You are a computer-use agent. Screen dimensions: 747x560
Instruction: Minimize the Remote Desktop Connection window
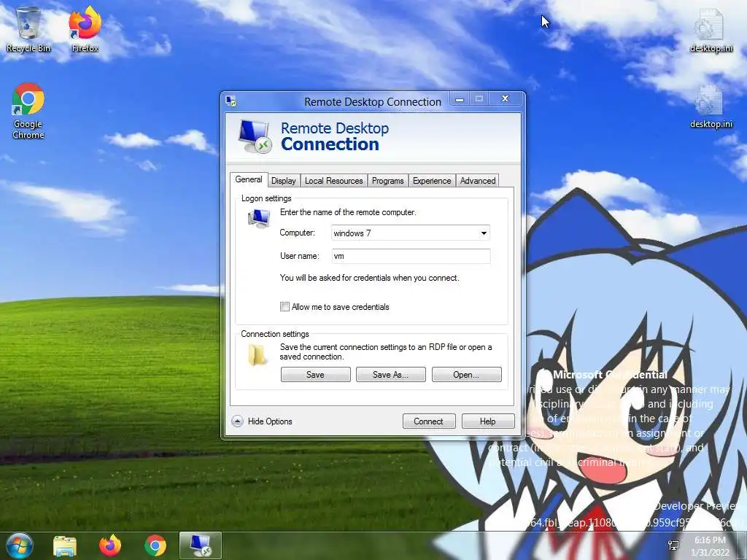point(460,99)
